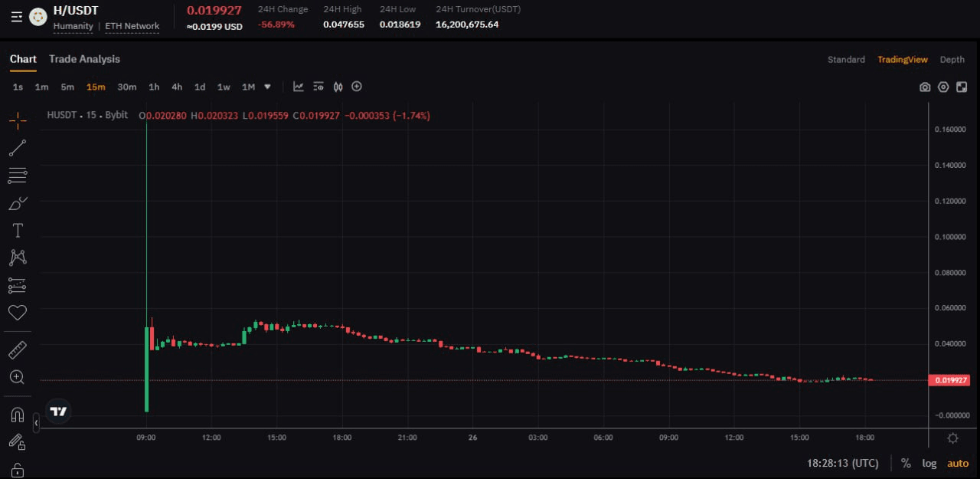
Task: Click the add compare symbol plus icon
Action: (357, 87)
